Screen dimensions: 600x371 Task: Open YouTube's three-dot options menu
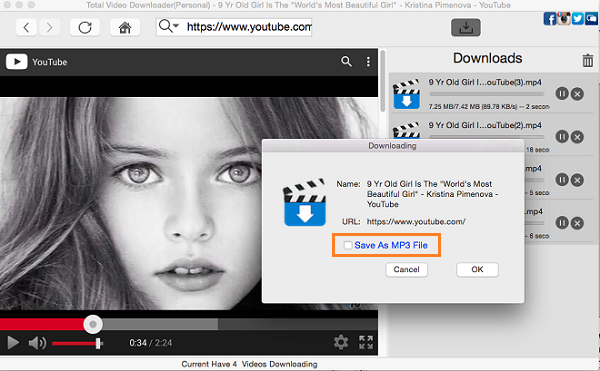pos(368,62)
